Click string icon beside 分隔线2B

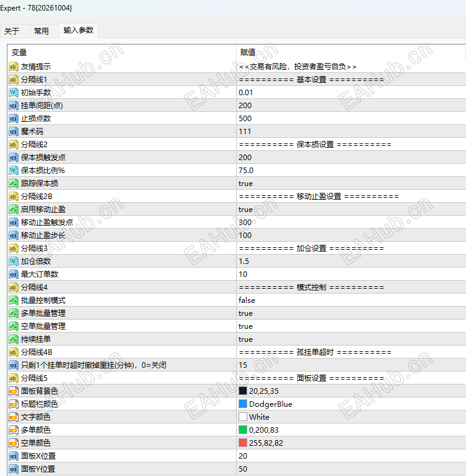(14, 197)
